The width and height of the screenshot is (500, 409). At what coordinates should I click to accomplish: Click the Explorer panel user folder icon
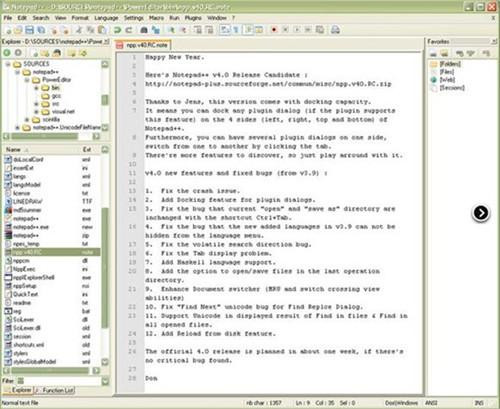coord(57,53)
